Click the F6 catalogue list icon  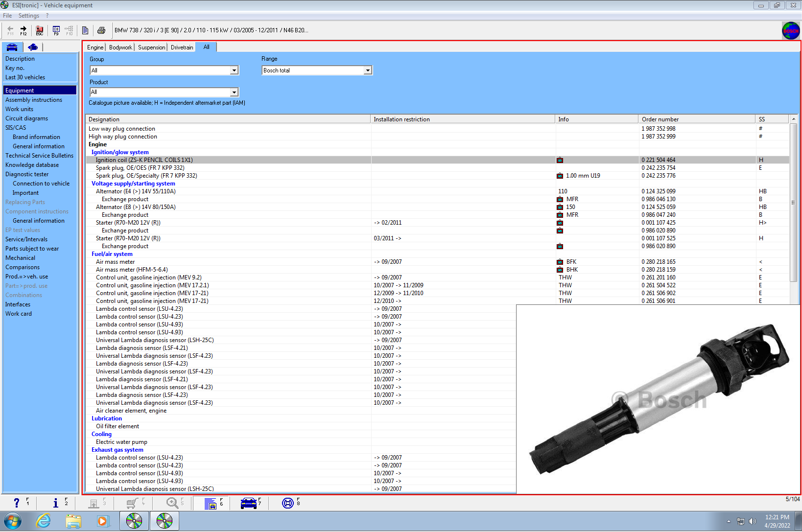point(211,503)
